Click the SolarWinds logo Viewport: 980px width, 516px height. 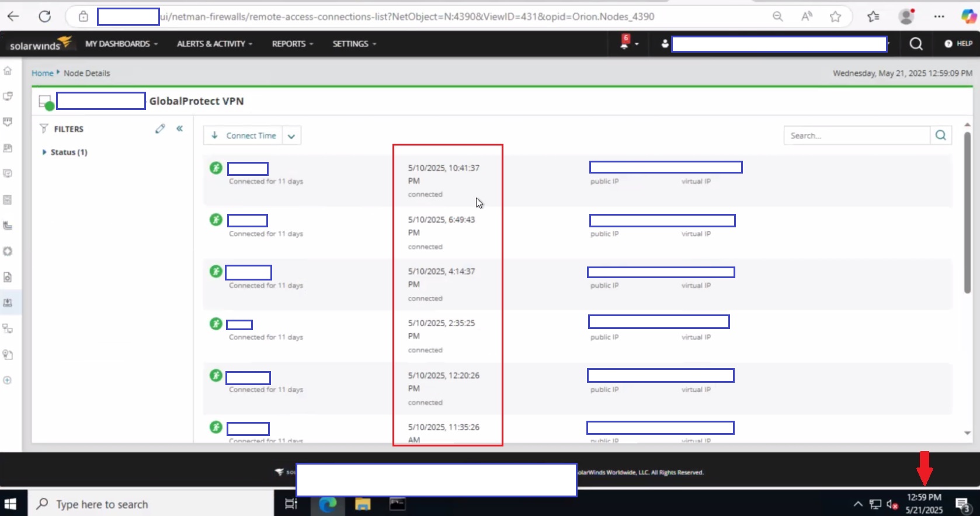click(x=40, y=43)
